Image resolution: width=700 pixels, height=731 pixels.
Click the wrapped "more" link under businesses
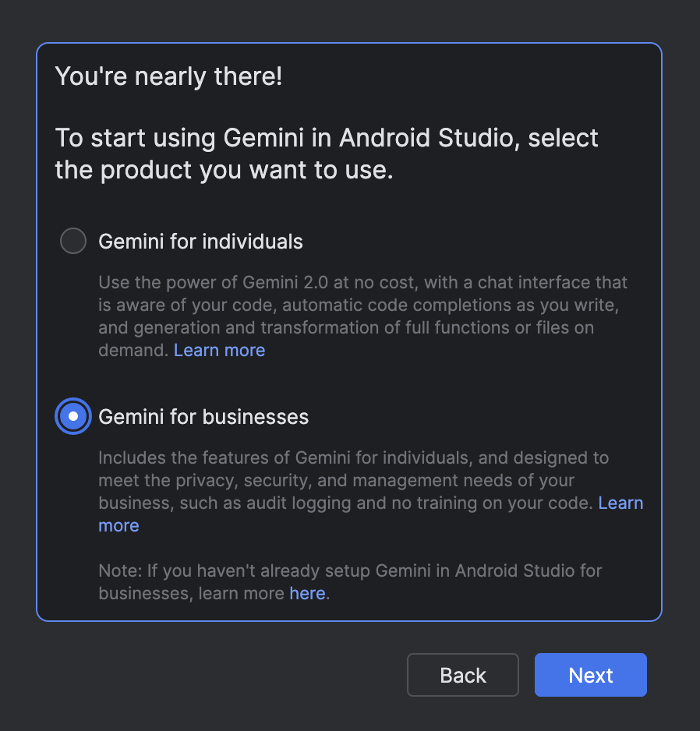tap(118, 526)
